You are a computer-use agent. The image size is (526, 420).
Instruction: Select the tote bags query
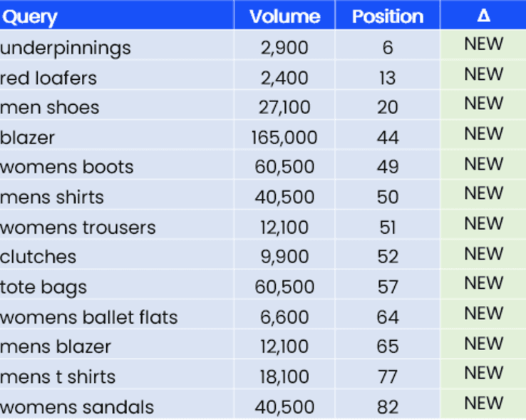43,287
